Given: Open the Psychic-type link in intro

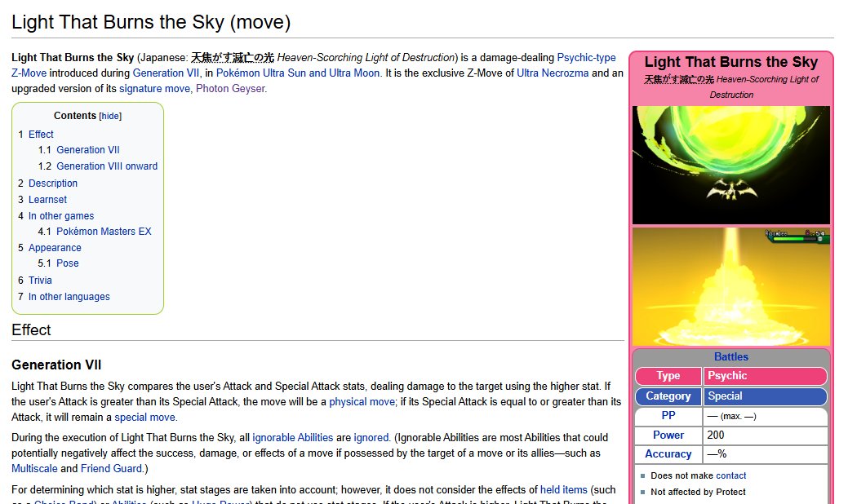Looking at the screenshot, I should click(586, 57).
